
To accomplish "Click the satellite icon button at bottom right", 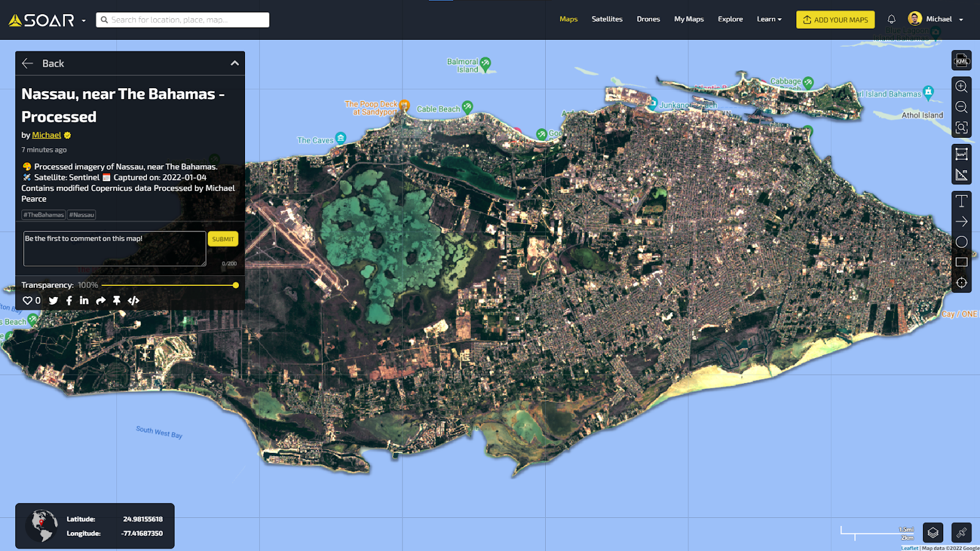I will click(961, 533).
